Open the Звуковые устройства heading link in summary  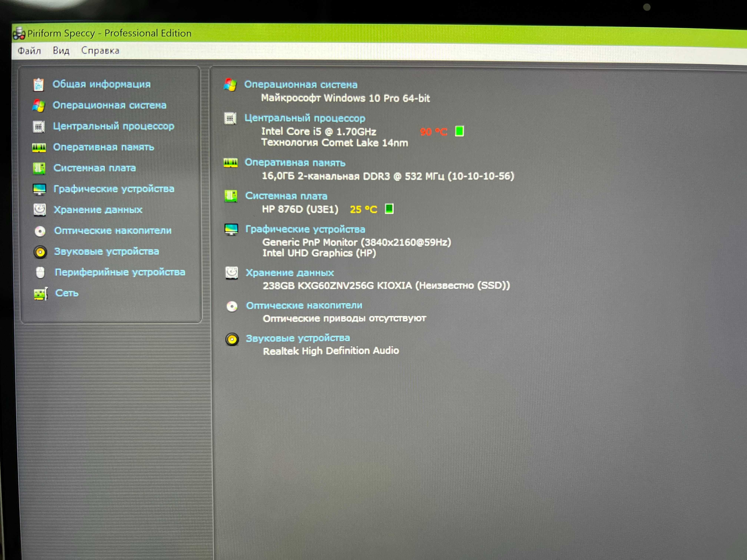298,338
